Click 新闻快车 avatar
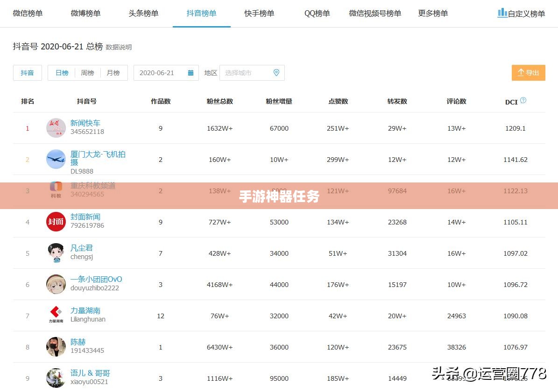This screenshot has width=558, height=392. point(56,128)
